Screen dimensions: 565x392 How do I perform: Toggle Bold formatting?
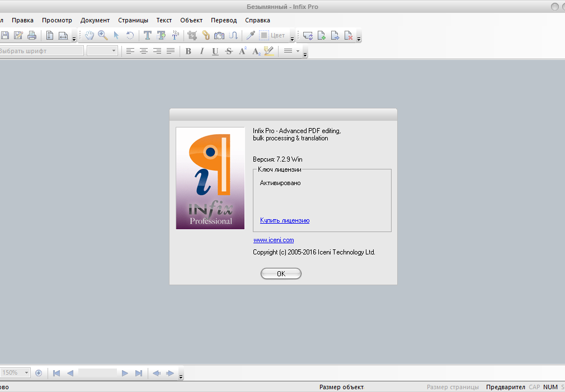(188, 51)
